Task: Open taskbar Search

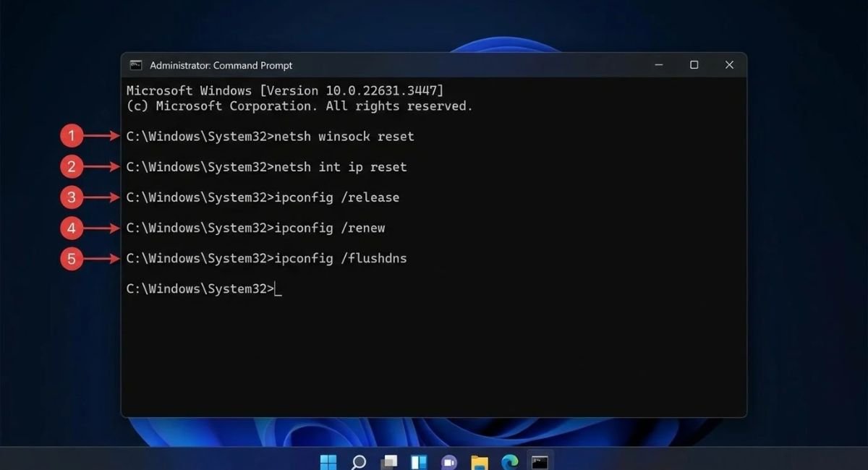Action: 359,461
